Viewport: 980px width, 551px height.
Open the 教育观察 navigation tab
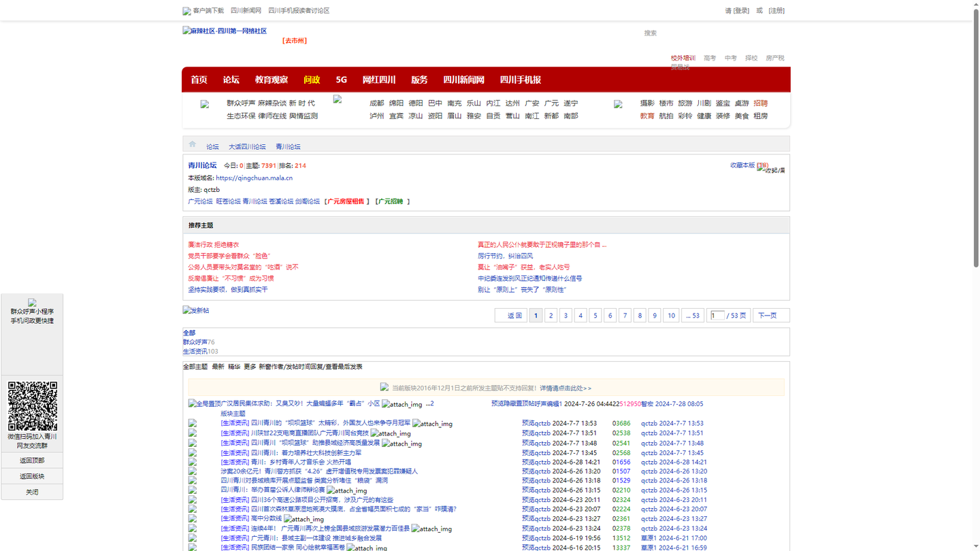[272, 80]
